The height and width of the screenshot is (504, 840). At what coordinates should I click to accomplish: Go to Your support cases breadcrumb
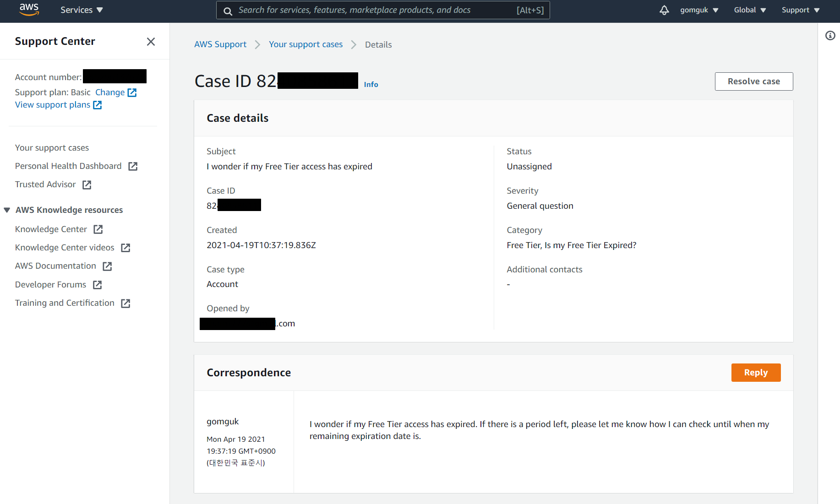305,44
